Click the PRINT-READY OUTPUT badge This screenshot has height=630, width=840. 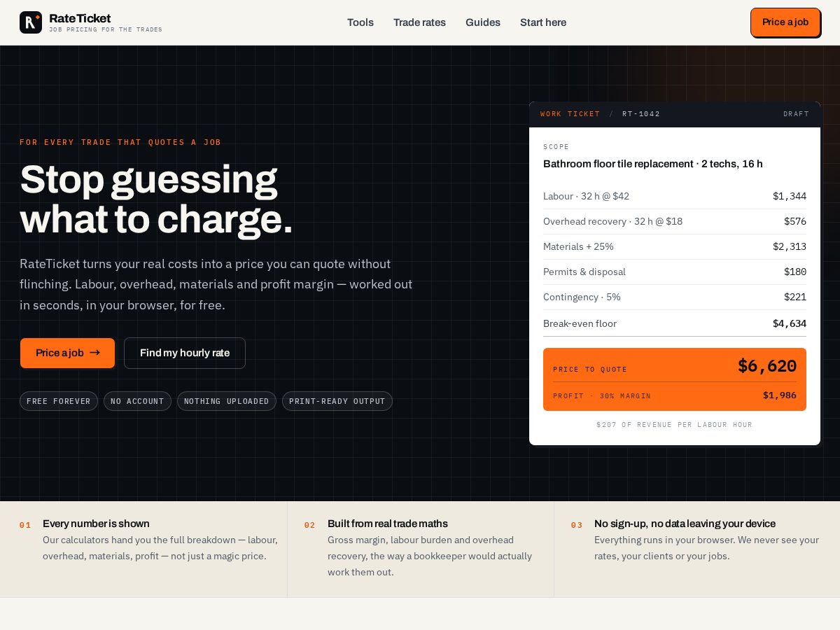point(337,401)
